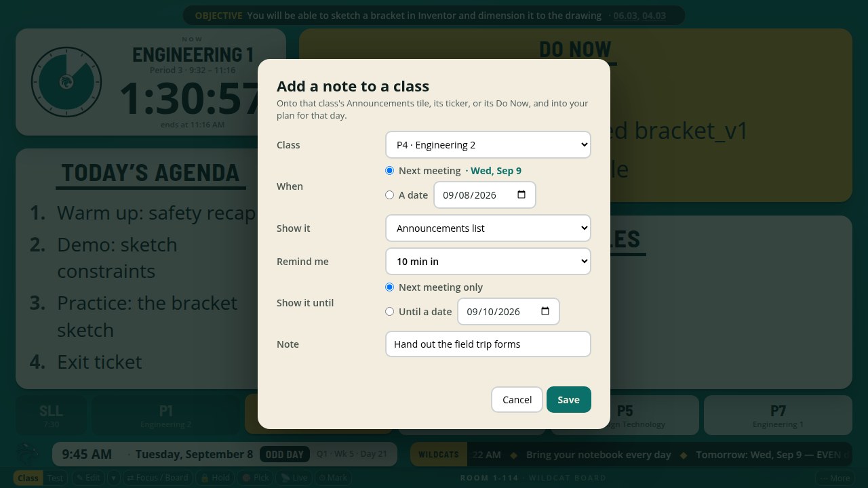The height and width of the screenshot is (488, 868).
Task: Click the Hold lock button
Action: coord(215,478)
